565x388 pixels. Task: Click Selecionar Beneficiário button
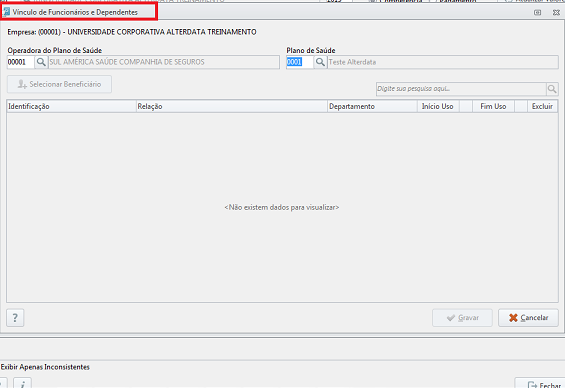click(59, 84)
